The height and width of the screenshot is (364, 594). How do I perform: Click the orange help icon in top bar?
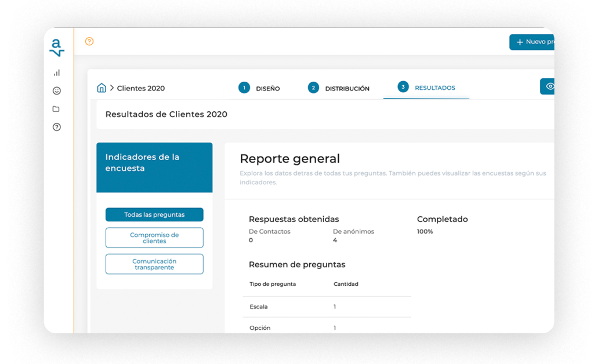pos(89,42)
